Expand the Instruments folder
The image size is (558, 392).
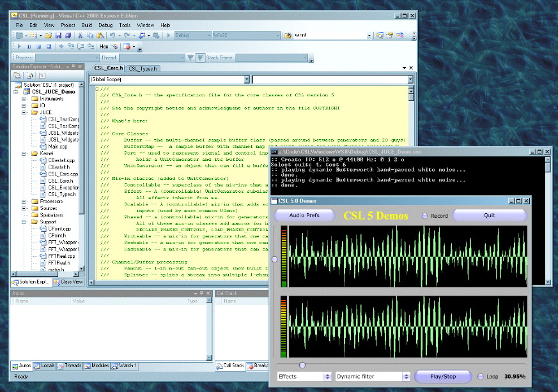(x=24, y=99)
